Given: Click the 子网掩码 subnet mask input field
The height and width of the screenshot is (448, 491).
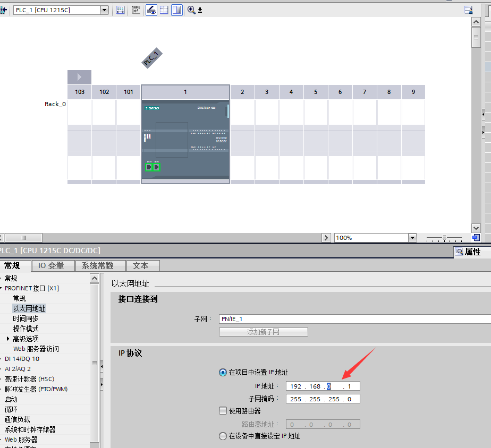Looking at the screenshot, I should pos(323,399).
